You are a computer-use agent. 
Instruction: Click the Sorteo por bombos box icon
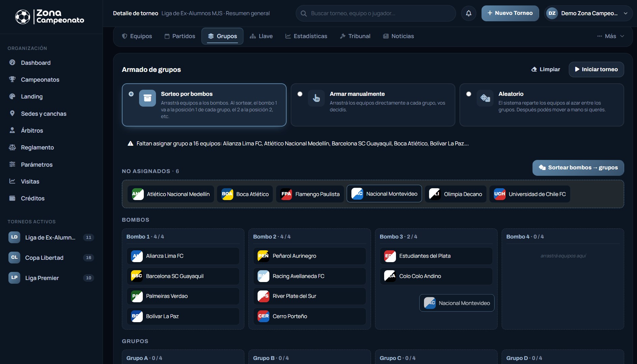tap(148, 98)
